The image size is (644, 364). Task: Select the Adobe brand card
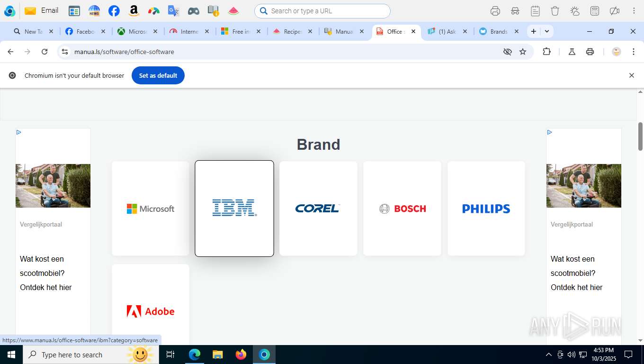pos(151,304)
